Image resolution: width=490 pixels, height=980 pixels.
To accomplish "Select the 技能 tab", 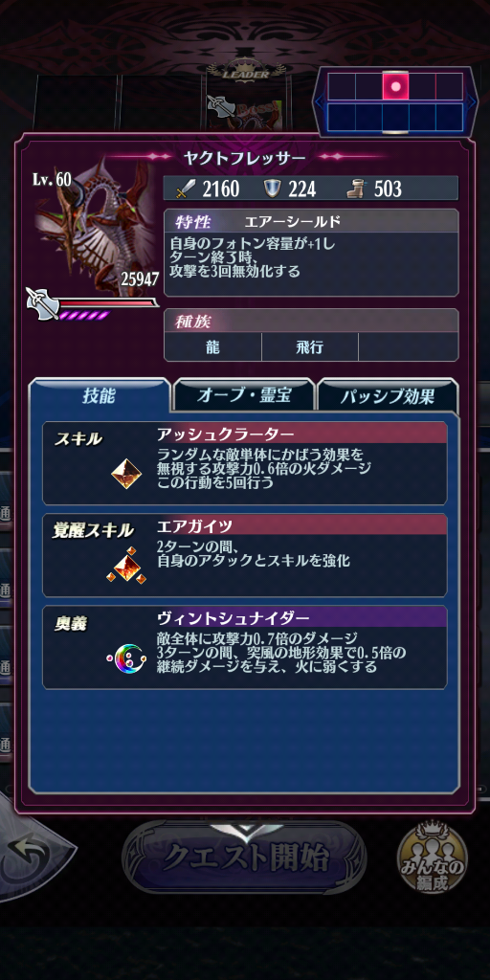I will pyautogui.click(x=100, y=395).
